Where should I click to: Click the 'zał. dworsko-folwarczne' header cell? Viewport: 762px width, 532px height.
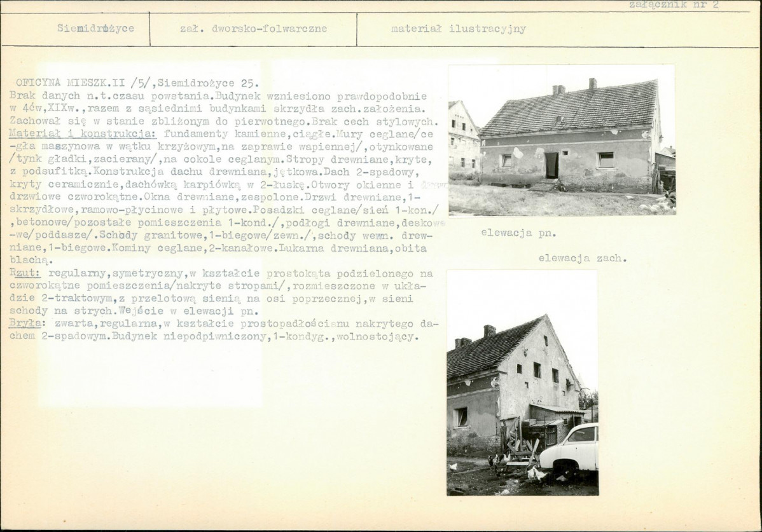[x=253, y=29]
